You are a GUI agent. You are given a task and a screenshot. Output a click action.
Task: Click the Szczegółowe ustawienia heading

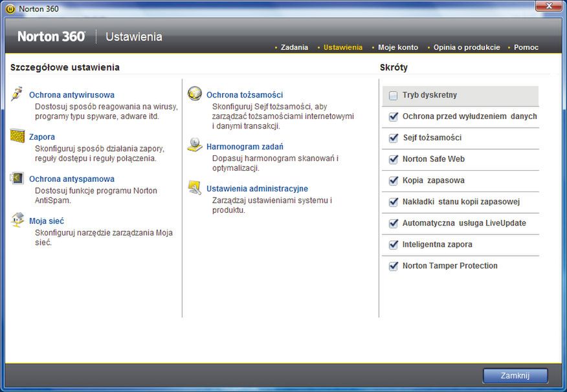65,67
